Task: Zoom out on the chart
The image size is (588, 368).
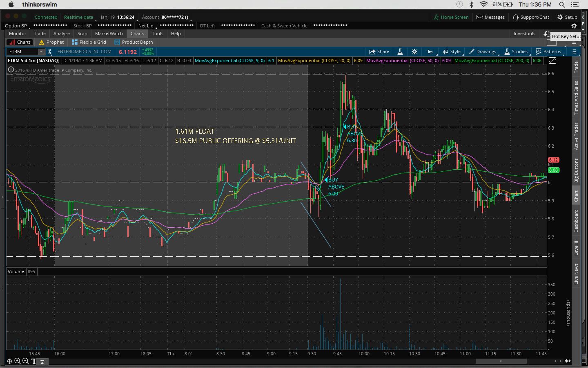Action: click(x=25, y=361)
